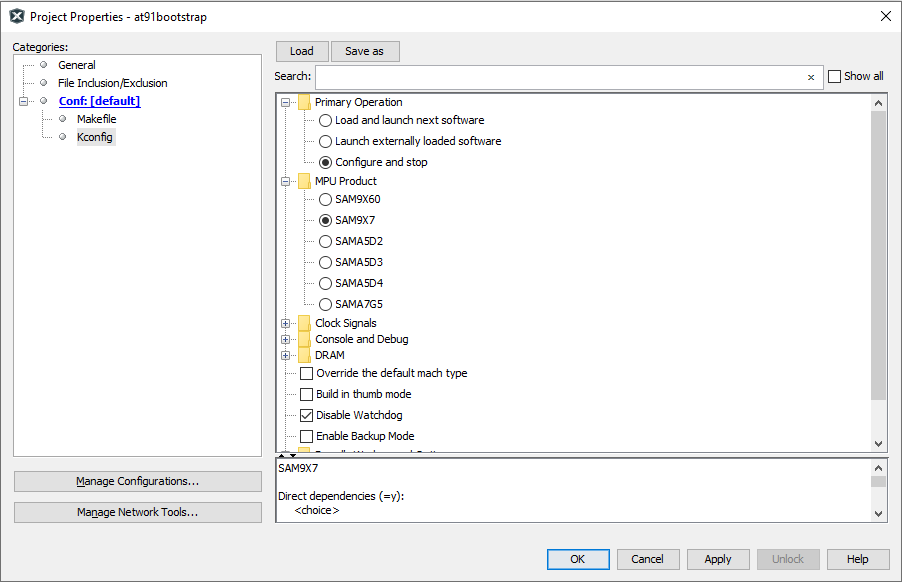Click the MPU Product folder icon
The width and height of the screenshot is (902, 582).
point(304,181)
